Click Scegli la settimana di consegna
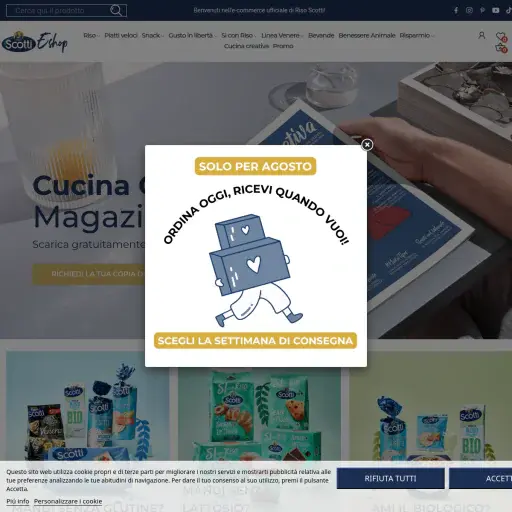 255,341
